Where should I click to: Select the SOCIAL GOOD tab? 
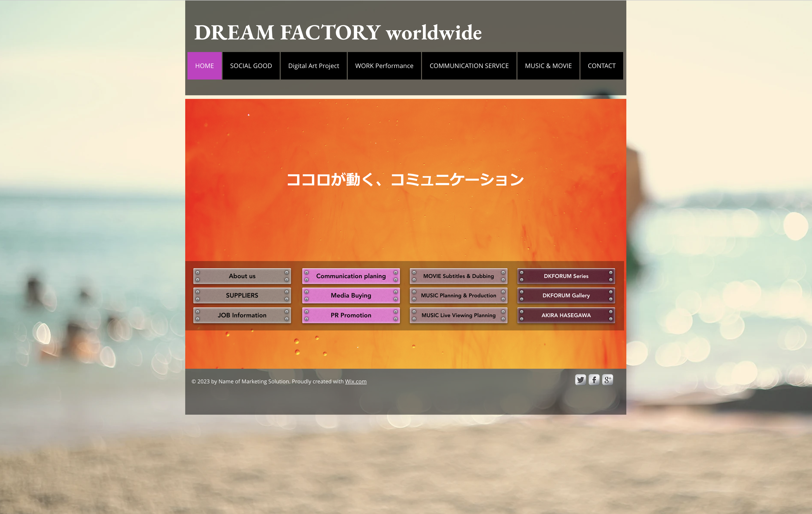point(251,66)
